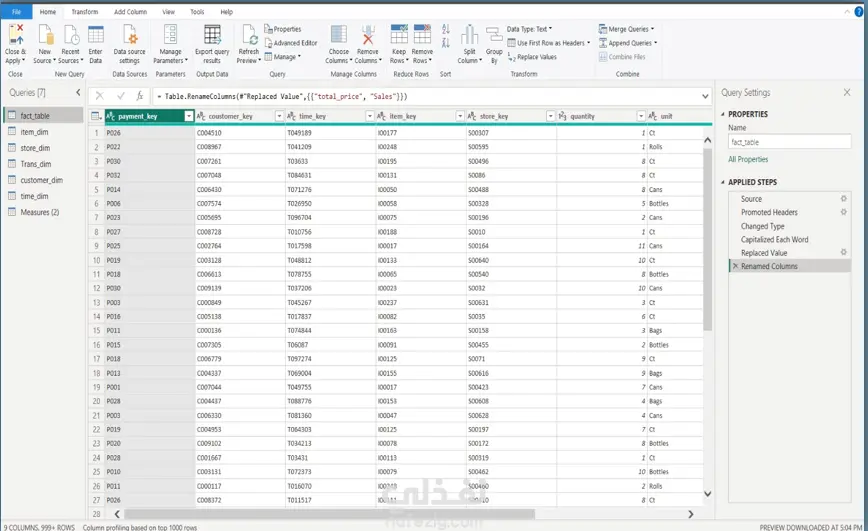Click the Manage Parameters icon

(170, 34)
